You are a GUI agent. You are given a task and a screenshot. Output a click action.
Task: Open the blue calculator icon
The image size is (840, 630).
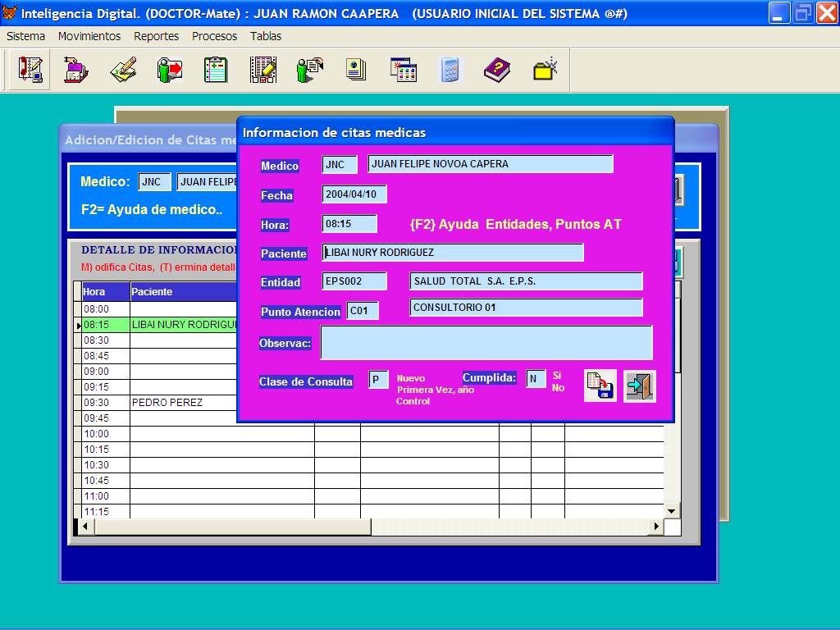[x=450, y=71]
